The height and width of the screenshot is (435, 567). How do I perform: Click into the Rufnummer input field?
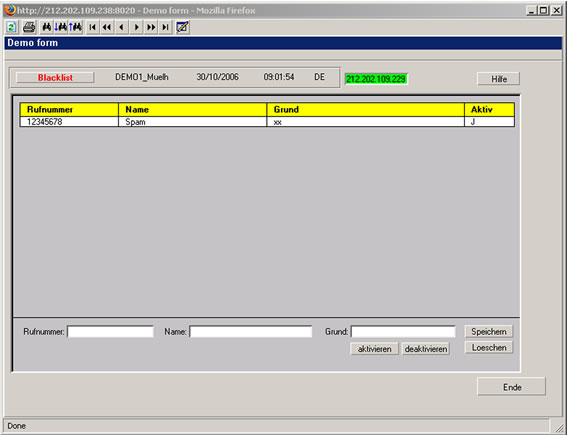click(110, 332)
